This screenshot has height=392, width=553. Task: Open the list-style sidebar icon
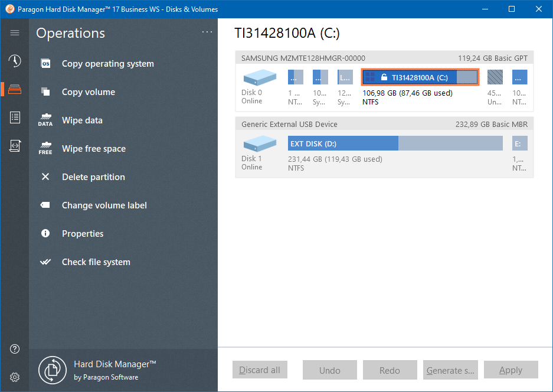[x=15, y=117]
